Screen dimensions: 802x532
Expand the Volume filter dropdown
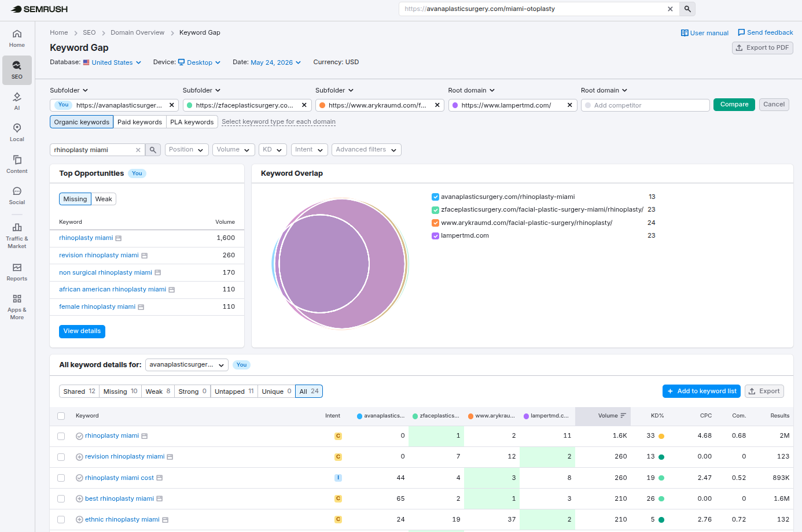coord(234,150)
